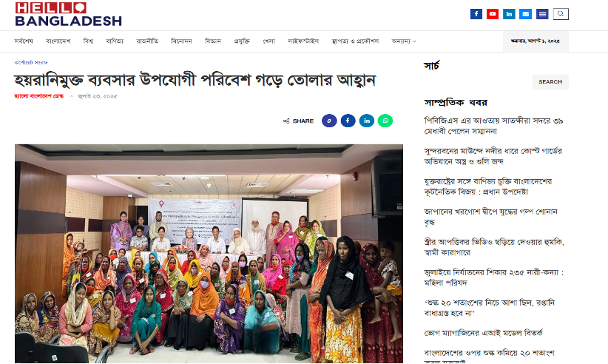Expand the অন্যান্য dropdown menu

[404, 41]
